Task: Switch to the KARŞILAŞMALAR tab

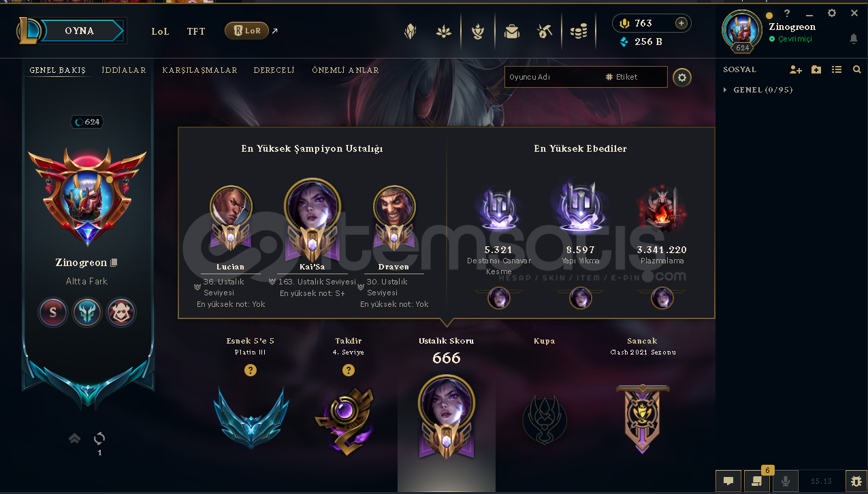Action: pyautogui.click(x=199, y=70)
